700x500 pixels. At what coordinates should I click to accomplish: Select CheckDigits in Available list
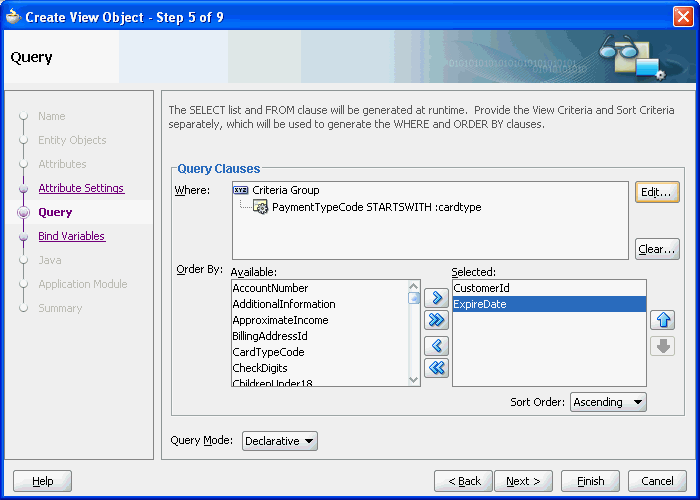point(320,368)
